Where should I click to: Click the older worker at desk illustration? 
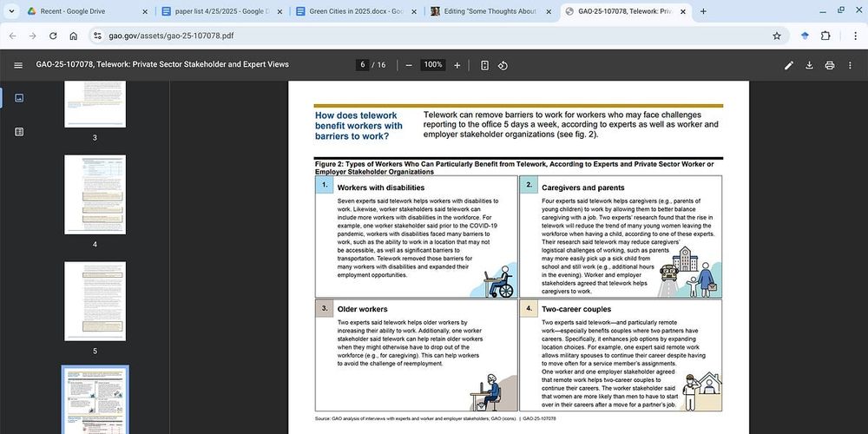pyautogui.click(x=493, y=392)
